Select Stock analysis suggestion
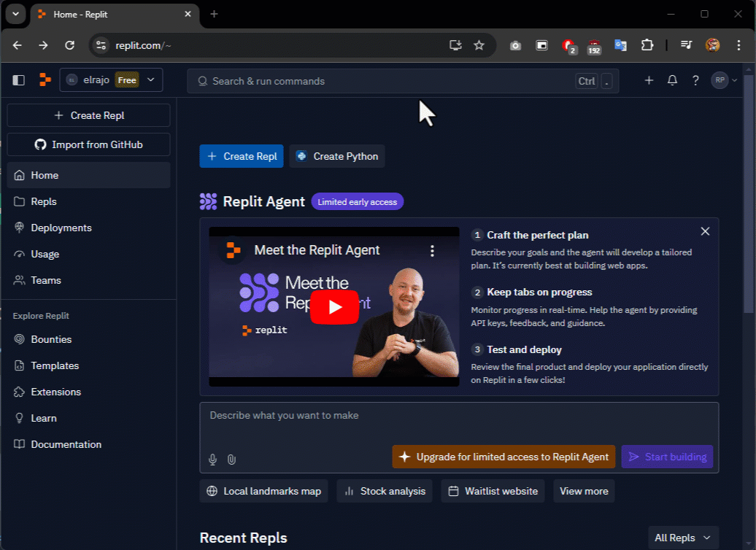The height and width of the screenshot is (550, 756). (x=385, y=491)
